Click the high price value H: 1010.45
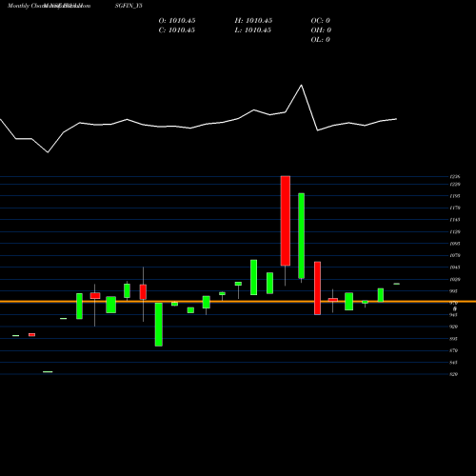This screenshot has width=476, height=476. [x=253, y=21]
